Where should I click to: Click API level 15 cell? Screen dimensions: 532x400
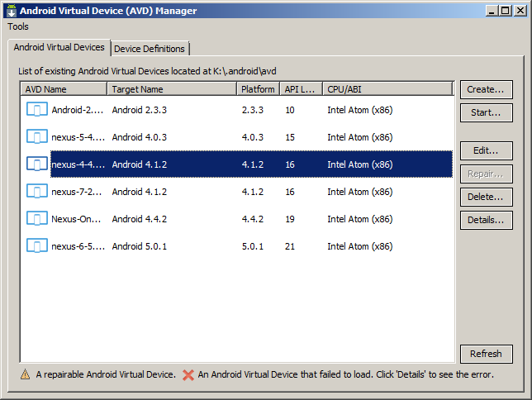coord(290,137)
